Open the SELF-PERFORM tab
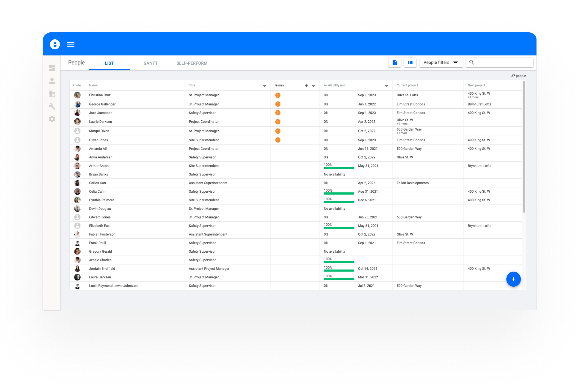The height and width of the screenshot is (384, 588). pos(192,63)
